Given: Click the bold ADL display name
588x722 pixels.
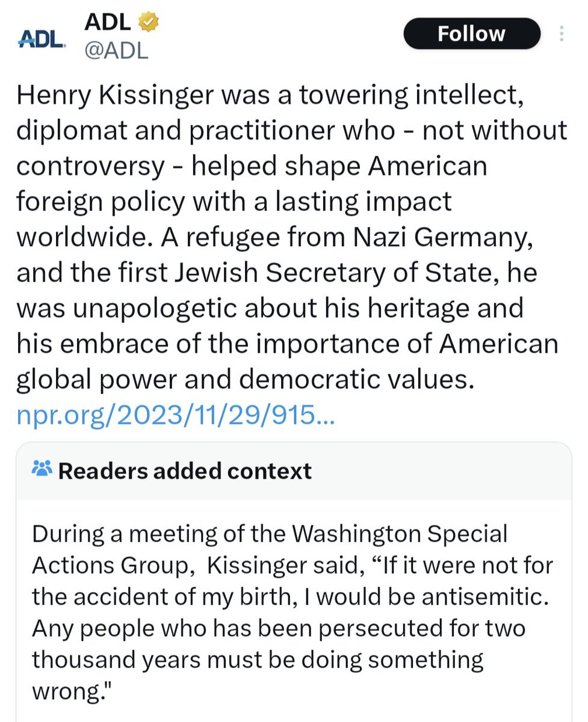Looking at the screenshot, I should click(x=108, y=23).
